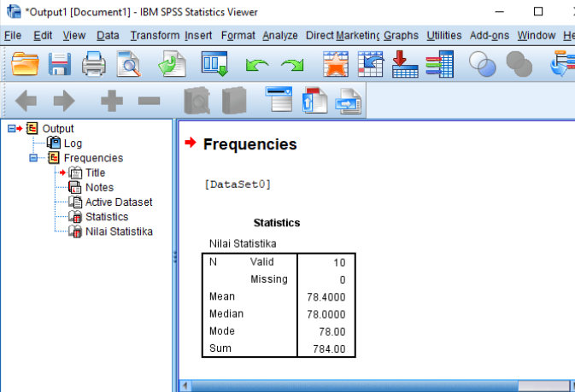Click the plus Expand icon in the outline toolbar
The width and height of the screenshot is (575, 392).
111,102
